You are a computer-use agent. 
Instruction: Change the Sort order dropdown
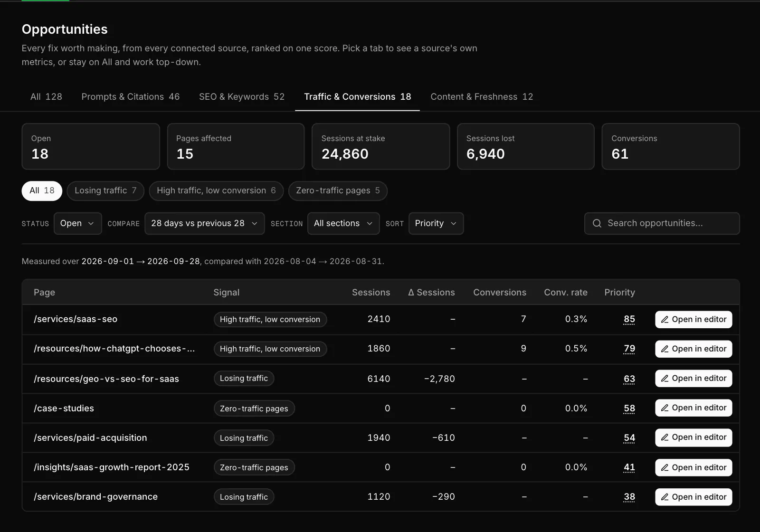(436, 223)
